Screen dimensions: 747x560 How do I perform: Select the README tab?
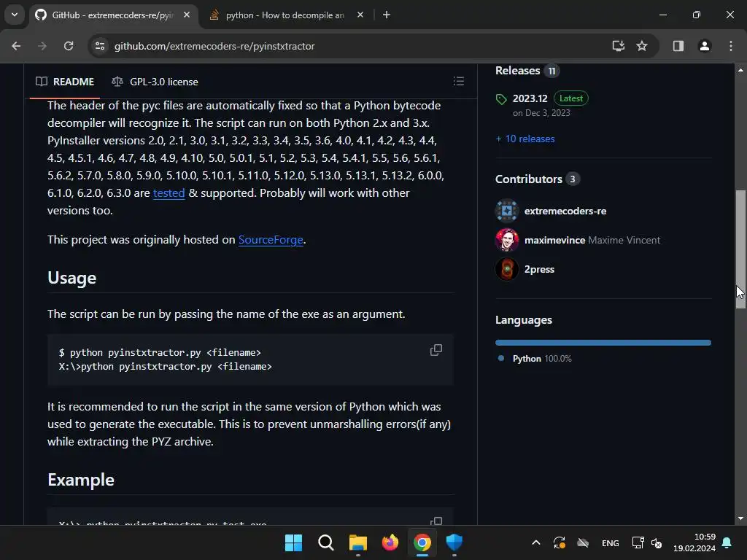(65, 82)
